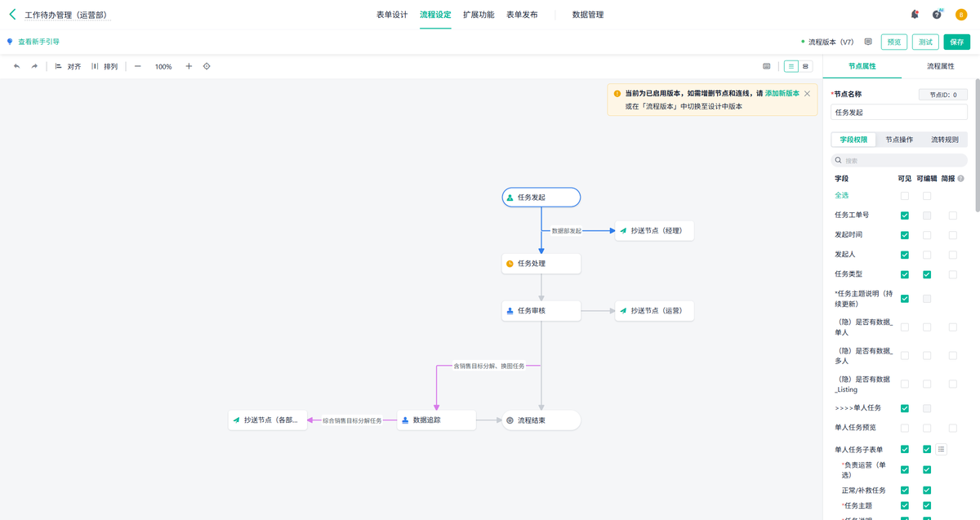980x520 pixels.
Task: Open the 排列 arrange dropdown
Action: coord(105,66)
